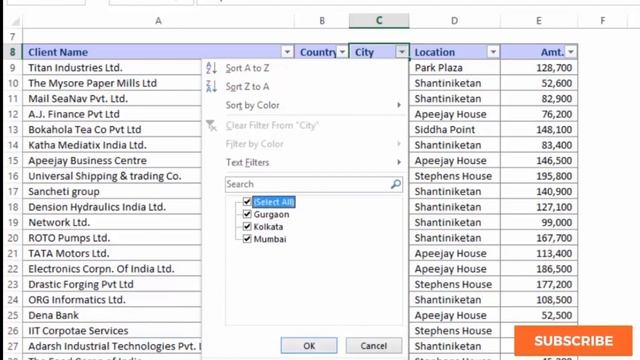Select row 21 header
Image resolution: width=640 pixels, height=360 pixels.
tap(13, 253)
